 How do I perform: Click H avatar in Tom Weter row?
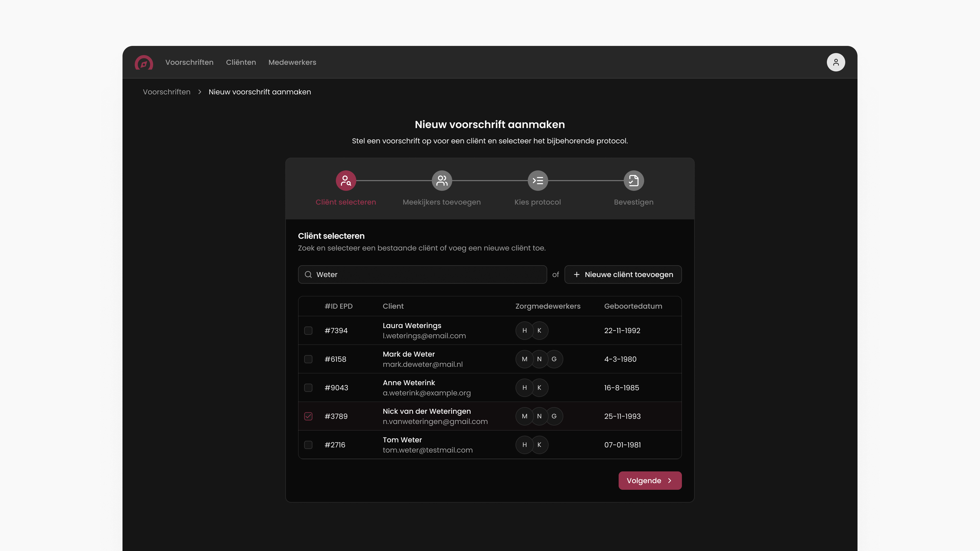(525, 445)
